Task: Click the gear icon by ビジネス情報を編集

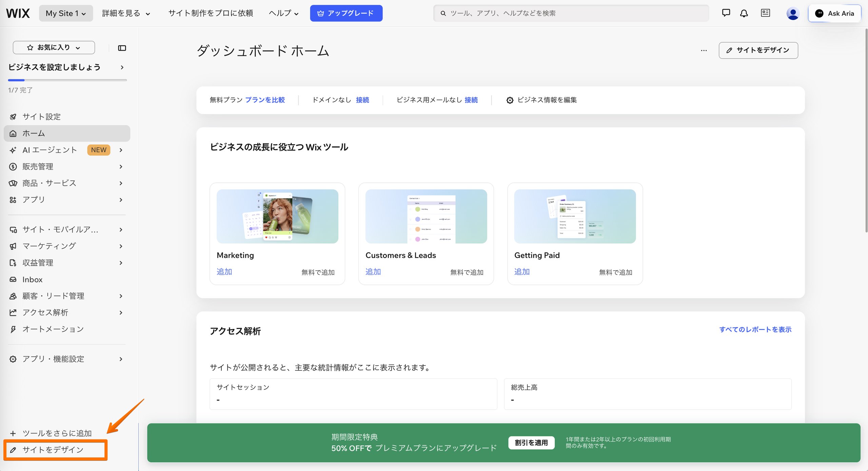Action: pyautogui.click(x=510, y=100)
